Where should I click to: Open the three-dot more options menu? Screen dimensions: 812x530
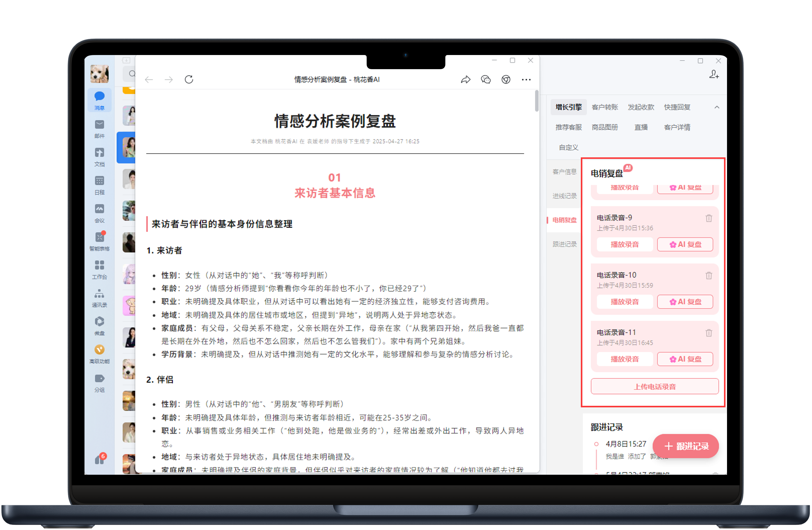click(526, 79)
